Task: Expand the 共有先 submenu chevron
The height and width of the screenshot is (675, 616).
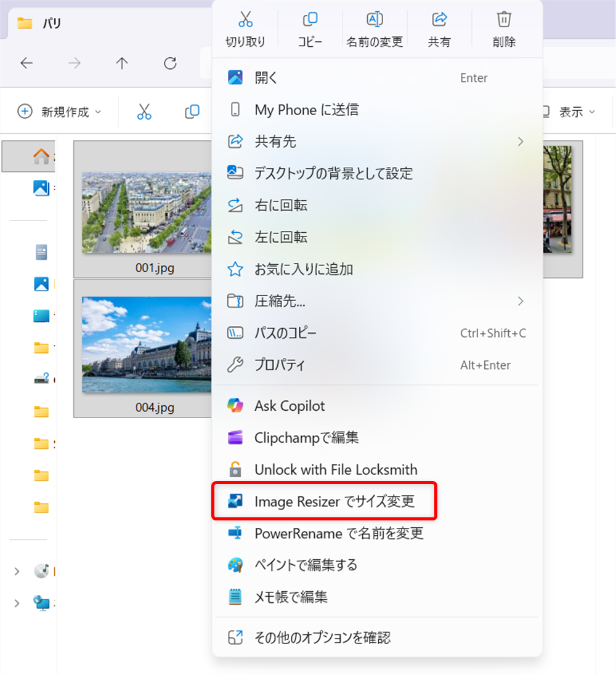Action: 521,142
